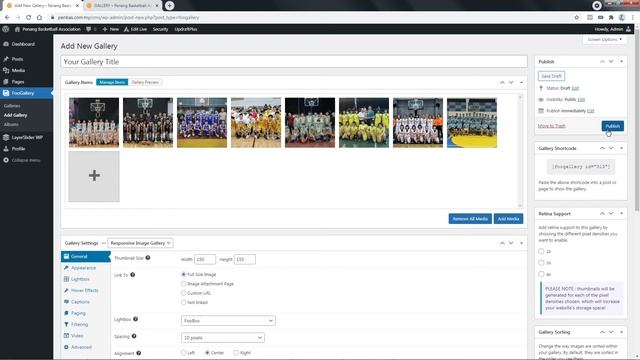This screenshot has height=360, width=640.
Task: Move Publish panel up arrow
Action: (602, 61)
